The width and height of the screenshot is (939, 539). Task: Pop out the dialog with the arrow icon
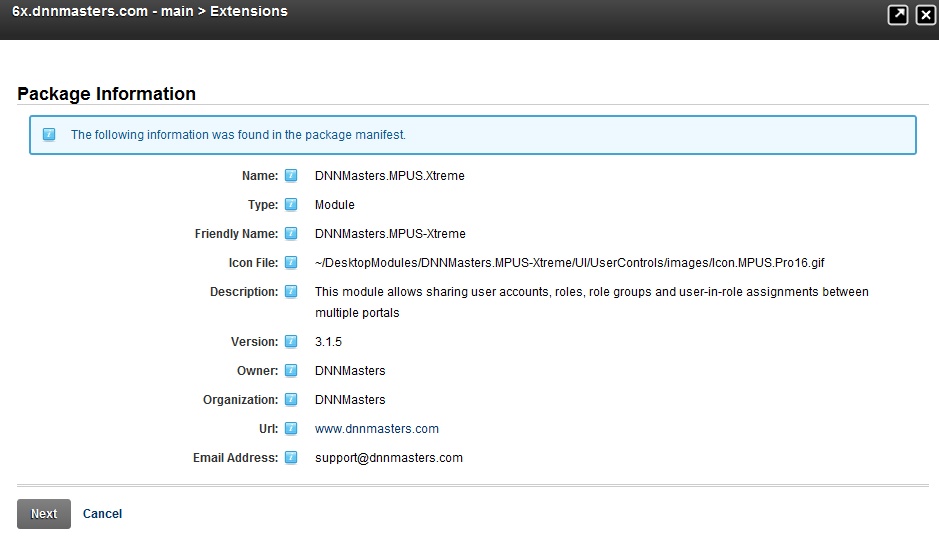click(x=898, y=15)
